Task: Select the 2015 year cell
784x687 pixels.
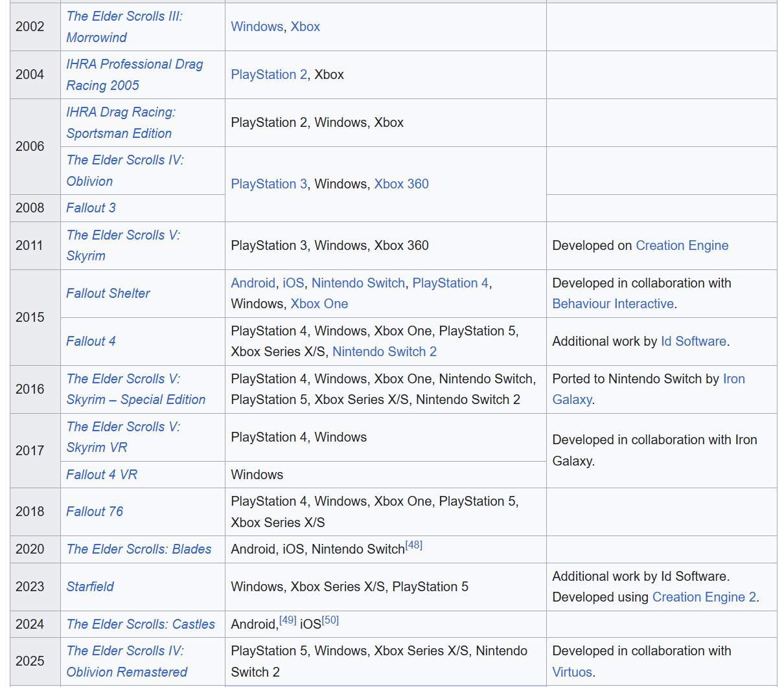Action: 35,317
